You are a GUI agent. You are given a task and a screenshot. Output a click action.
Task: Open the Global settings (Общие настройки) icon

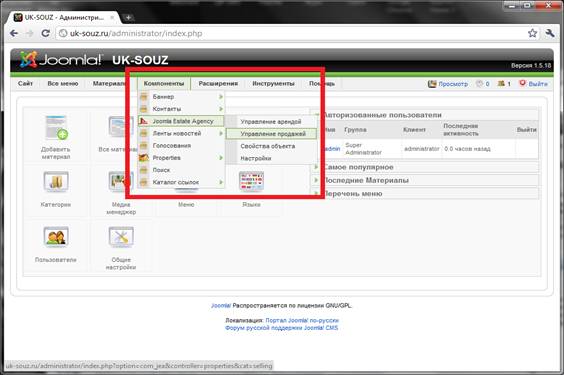click(x=121, y=237)
